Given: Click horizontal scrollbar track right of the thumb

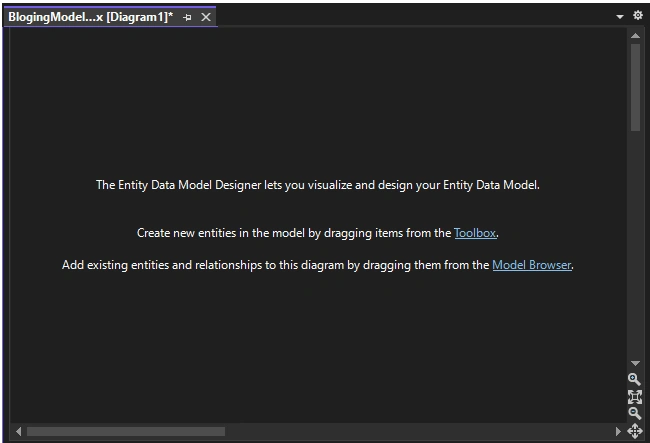Looking at the screenshot, I should coord(419,431).
